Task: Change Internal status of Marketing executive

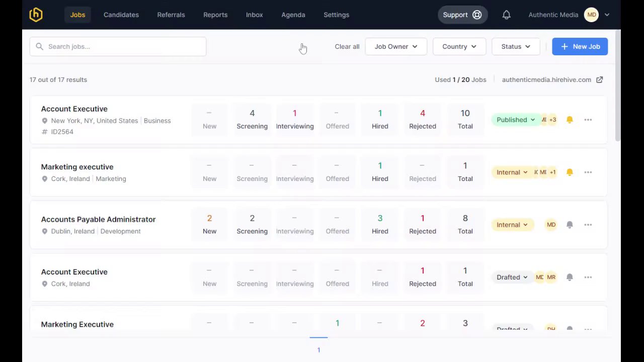Action: tap(512, 172)
